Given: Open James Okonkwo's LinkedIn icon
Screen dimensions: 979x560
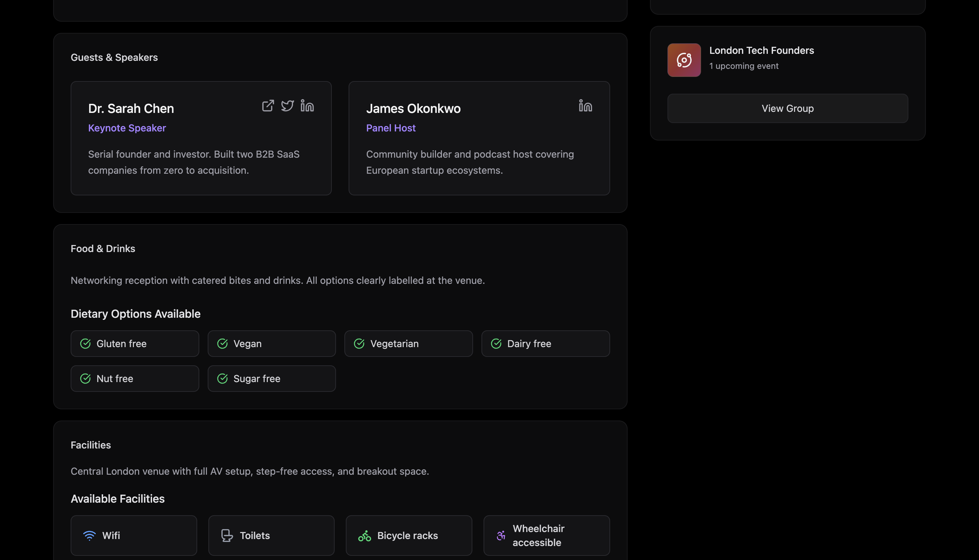Looking at the screenshot, I should (x=585, y=105).
